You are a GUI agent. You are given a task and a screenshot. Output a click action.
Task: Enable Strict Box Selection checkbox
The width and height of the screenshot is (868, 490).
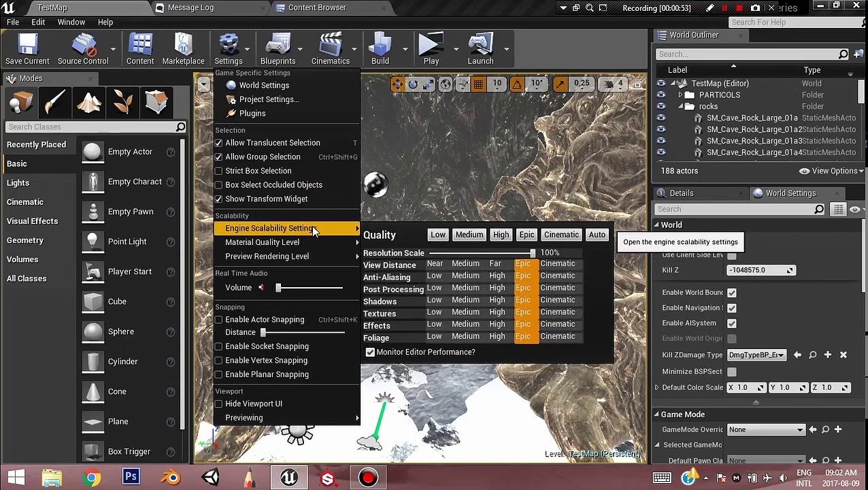click(x=218, y=171)
